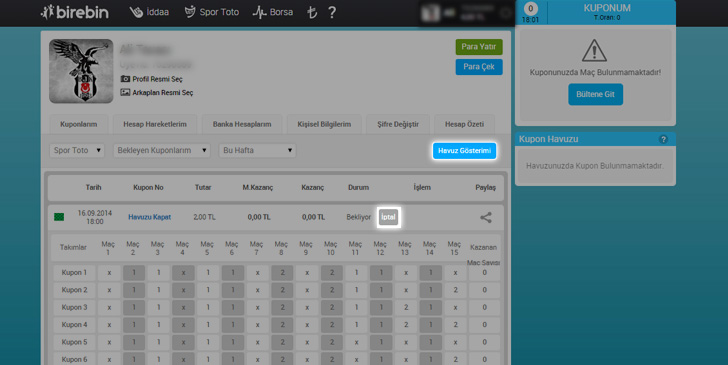728x365 pixels.
Task: Select Profil Resmi Seç camera link
Action: 151,79
